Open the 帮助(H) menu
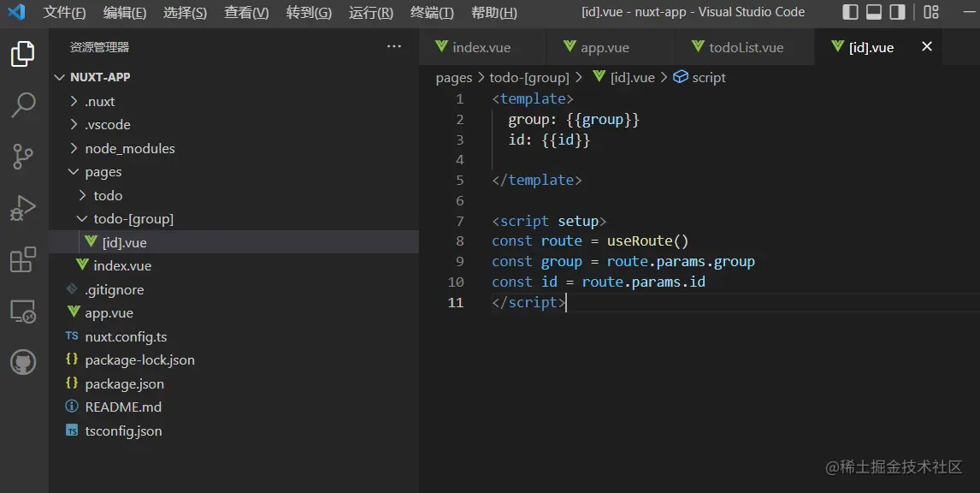 (493, 13)
